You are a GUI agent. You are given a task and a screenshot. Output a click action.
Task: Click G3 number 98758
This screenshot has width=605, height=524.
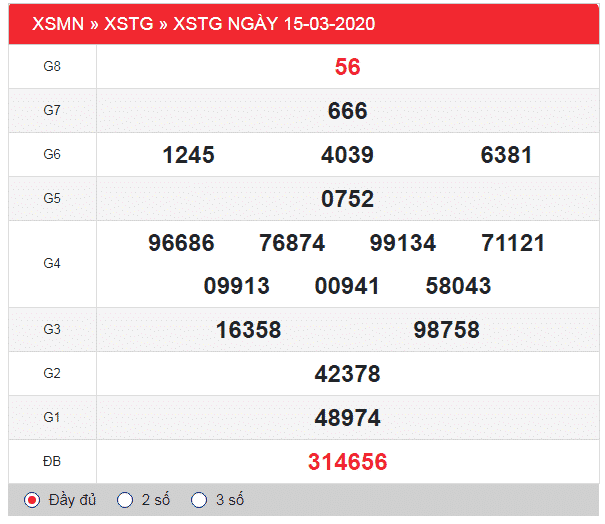tap(446, 330)
